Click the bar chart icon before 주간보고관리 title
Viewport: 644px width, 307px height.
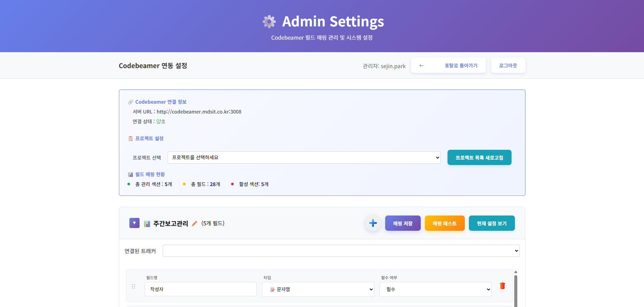[147, 223]
